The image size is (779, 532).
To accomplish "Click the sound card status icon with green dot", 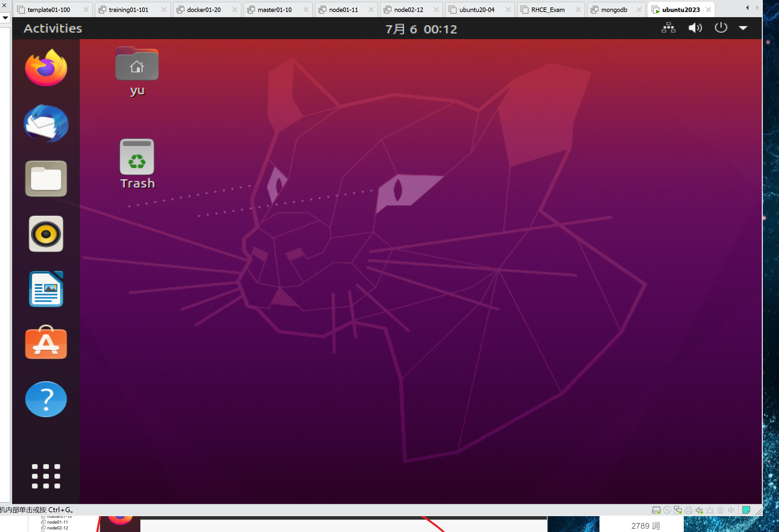I will (699, 510).
